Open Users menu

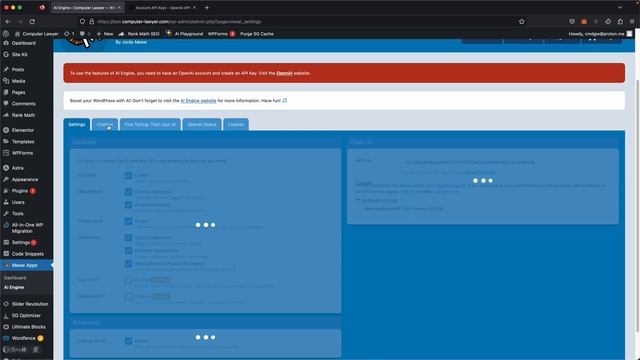pyautogui.click(x=18, y=202)
